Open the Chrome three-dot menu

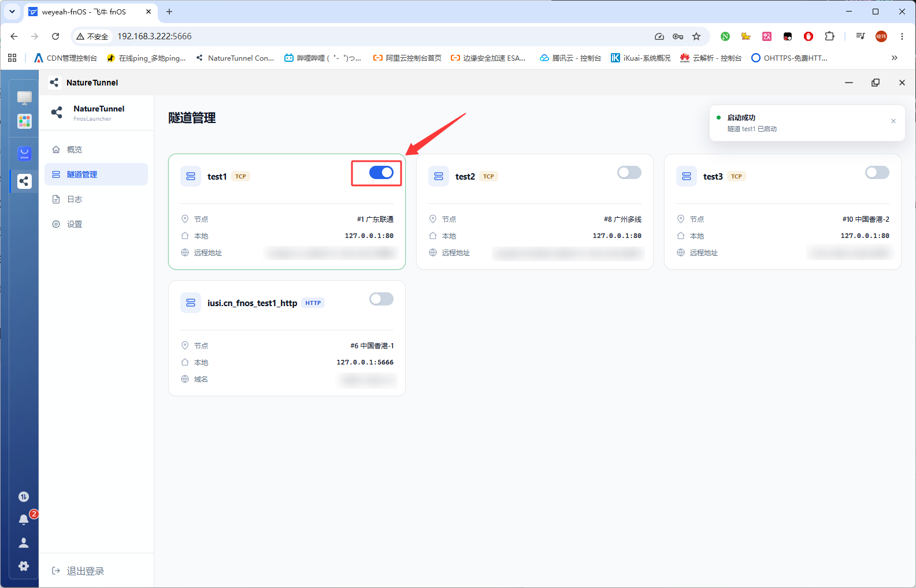(x=902, y=36)
